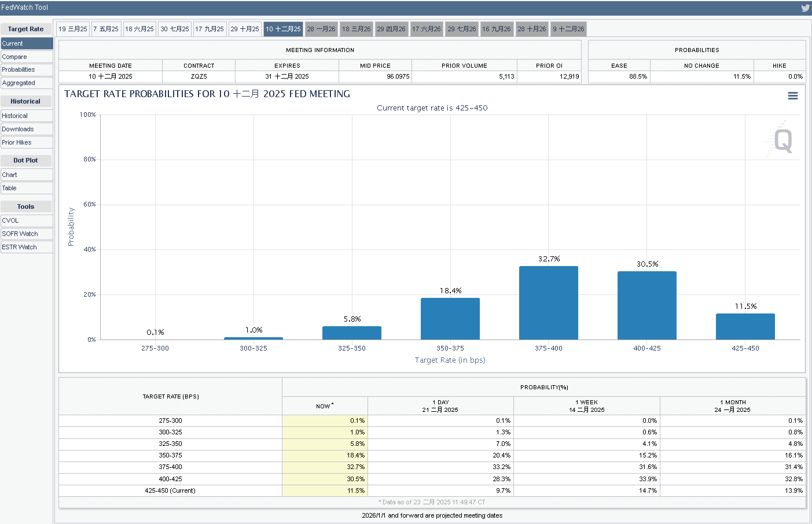The image size is (812, 524).
Task: Open ESTR Watch tool
Action: [27, 247]
